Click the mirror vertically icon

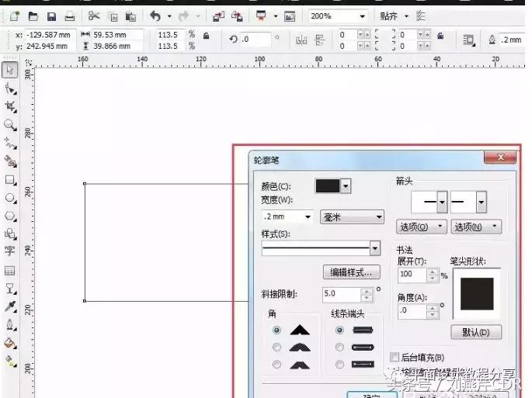[320, 40]
